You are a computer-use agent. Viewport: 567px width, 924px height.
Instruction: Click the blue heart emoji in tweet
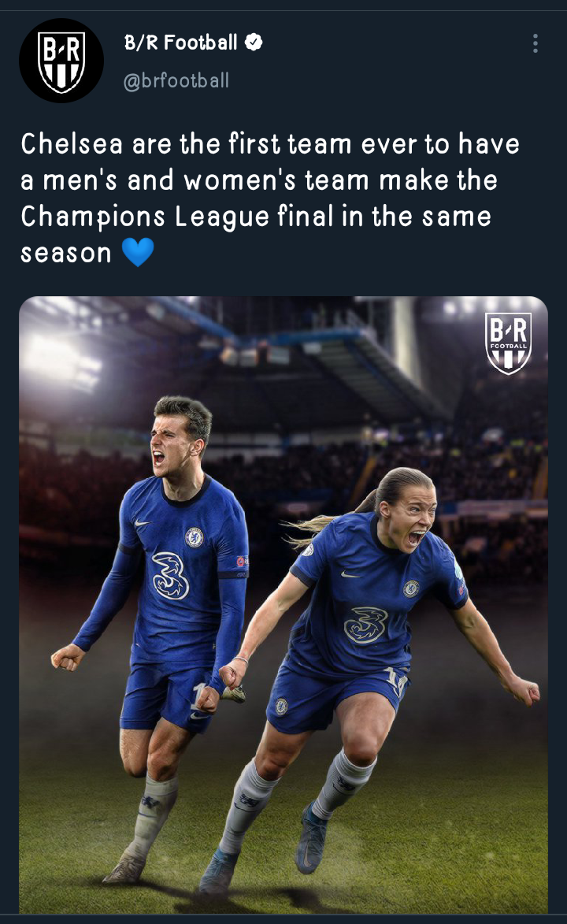point(138,252)
